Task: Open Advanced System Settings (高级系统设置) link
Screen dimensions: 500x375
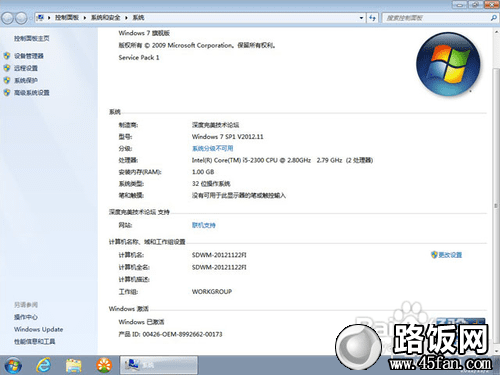Action: 32,93
